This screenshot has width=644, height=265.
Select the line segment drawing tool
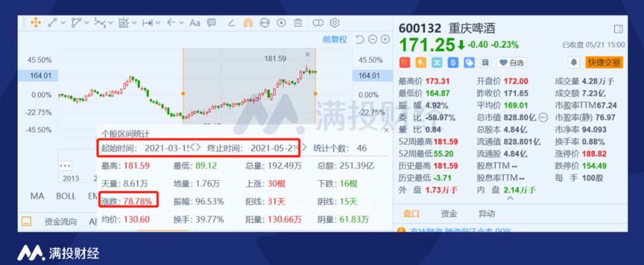point(52,23)
